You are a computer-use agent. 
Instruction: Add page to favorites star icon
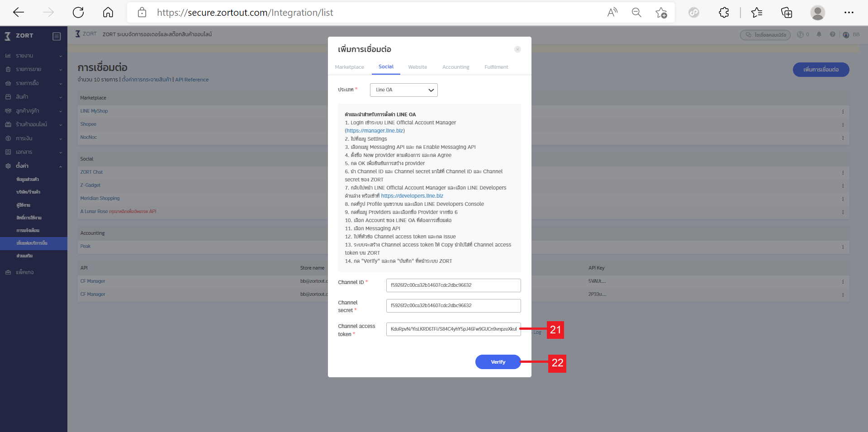[x=661, y=12]
